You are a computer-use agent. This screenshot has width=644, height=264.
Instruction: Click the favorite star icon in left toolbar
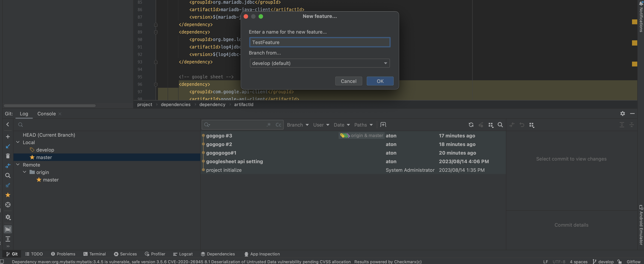(8, 195)
